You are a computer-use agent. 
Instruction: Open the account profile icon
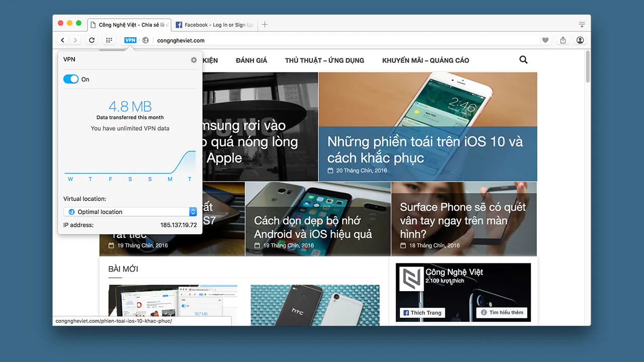tap(580, 40)
